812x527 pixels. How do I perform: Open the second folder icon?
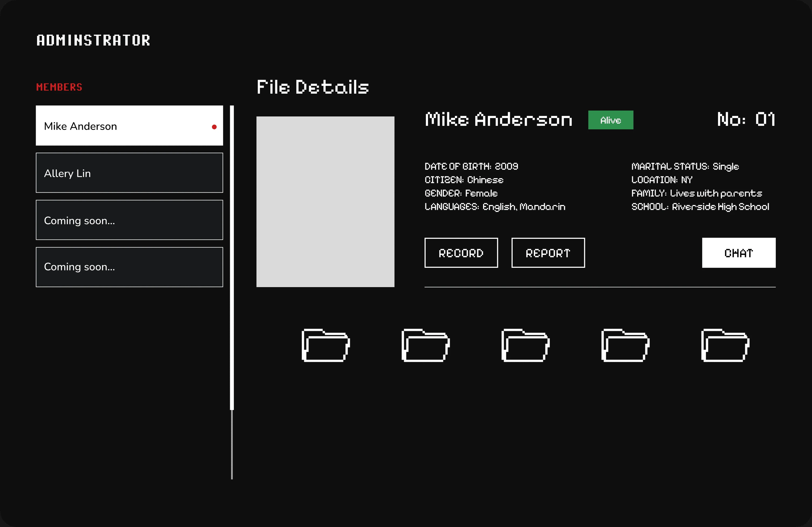coord(426,345)
